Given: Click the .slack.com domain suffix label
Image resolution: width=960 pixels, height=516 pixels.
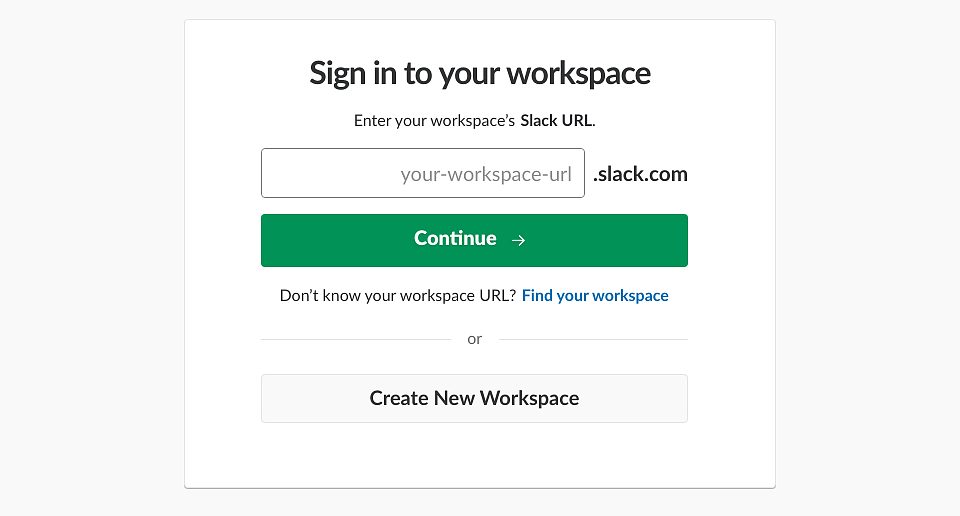Looking at the screenshot, I should (640, 174).
